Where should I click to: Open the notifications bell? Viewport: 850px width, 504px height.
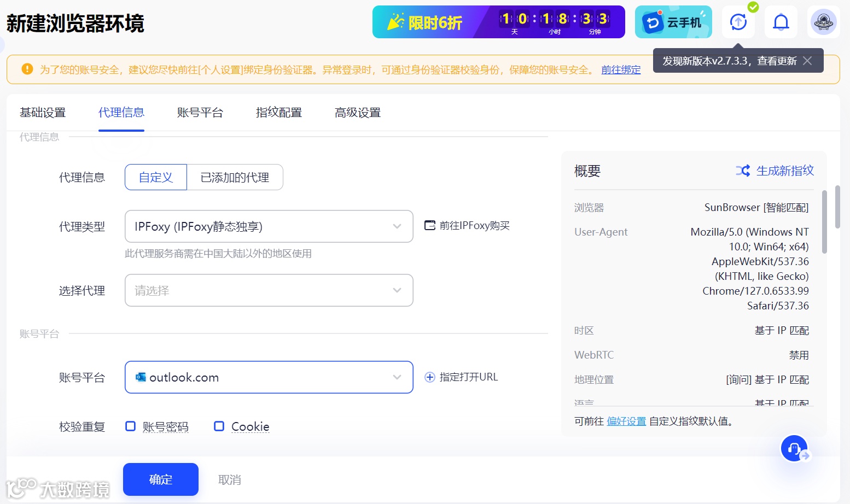tap(781, 22)
